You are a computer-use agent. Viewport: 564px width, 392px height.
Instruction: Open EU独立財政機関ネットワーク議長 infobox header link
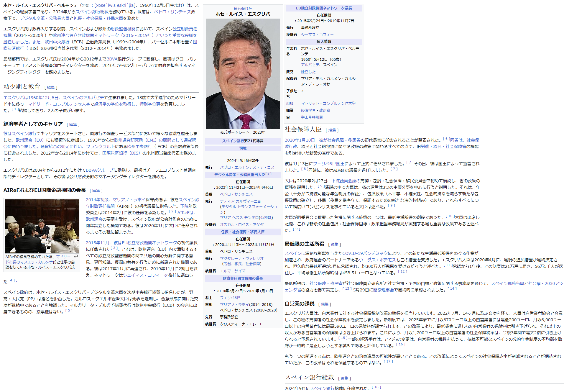click(x=324, y=8)
